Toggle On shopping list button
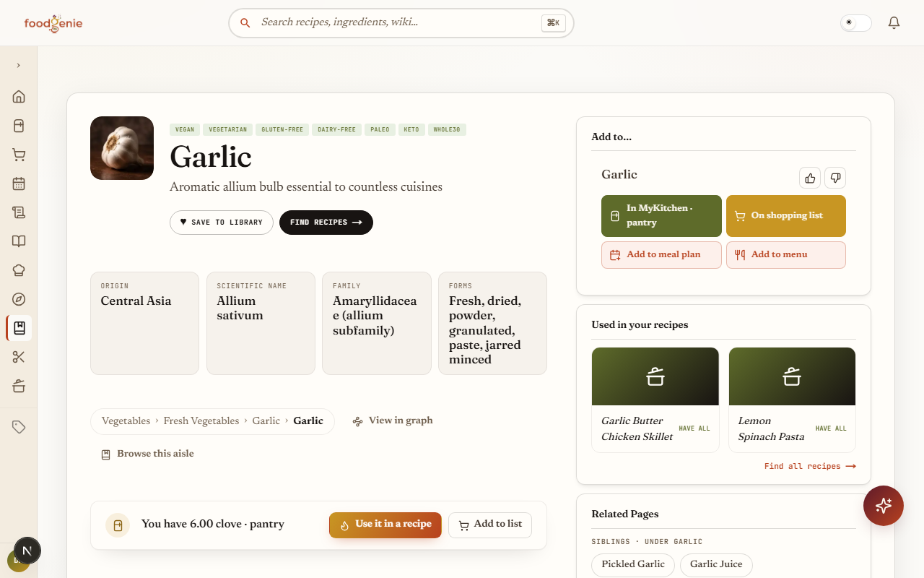Image resolution: width=924 pixels, height=578 pixels. click(x=786, y=216)
